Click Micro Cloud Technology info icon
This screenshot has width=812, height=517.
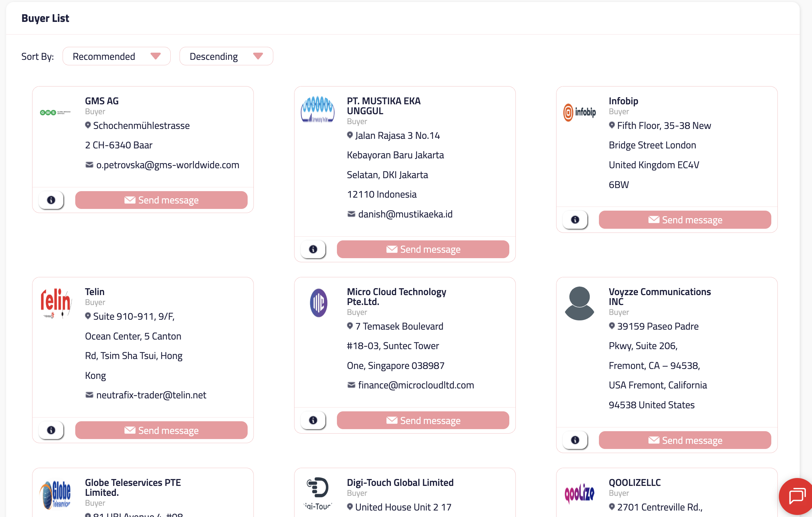point(313,420)
